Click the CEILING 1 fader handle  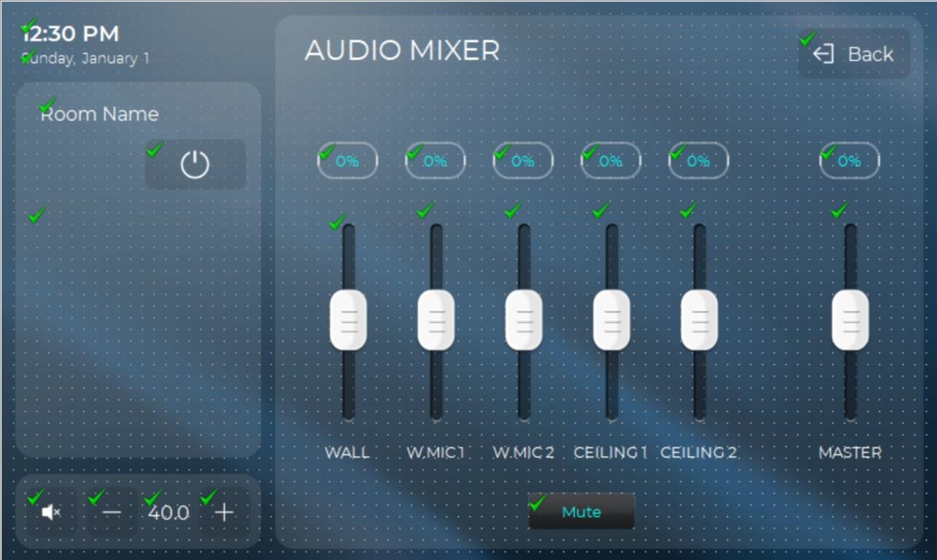tap(612, 320)
